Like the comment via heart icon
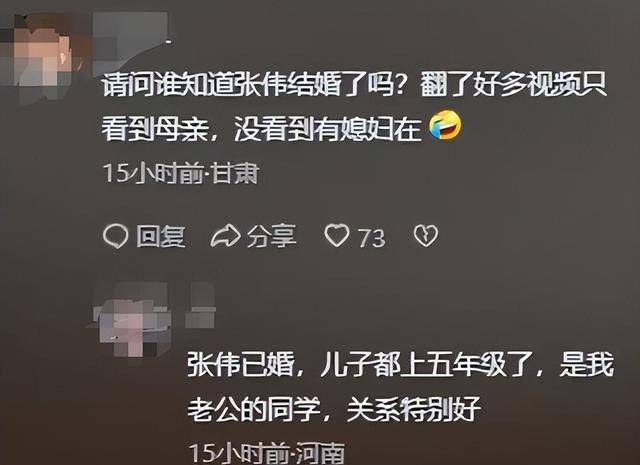The image size is (640, 465). coord(337,236)
